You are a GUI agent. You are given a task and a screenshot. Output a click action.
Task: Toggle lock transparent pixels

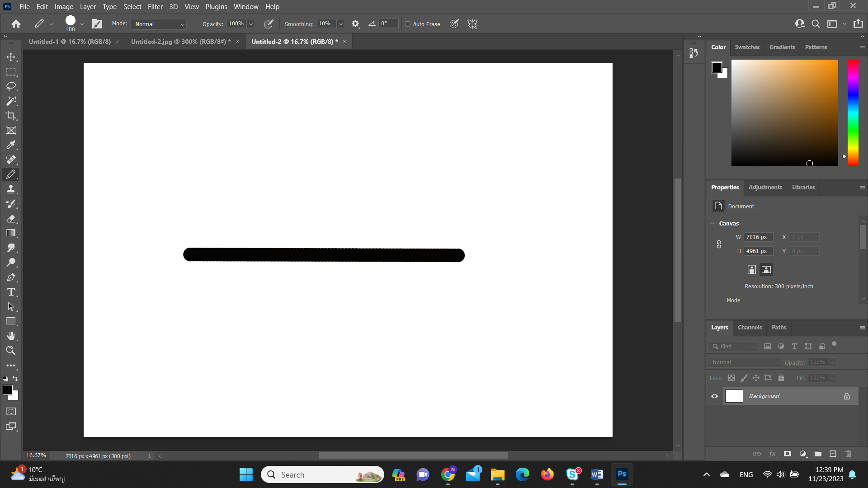(x=731, y=378)
